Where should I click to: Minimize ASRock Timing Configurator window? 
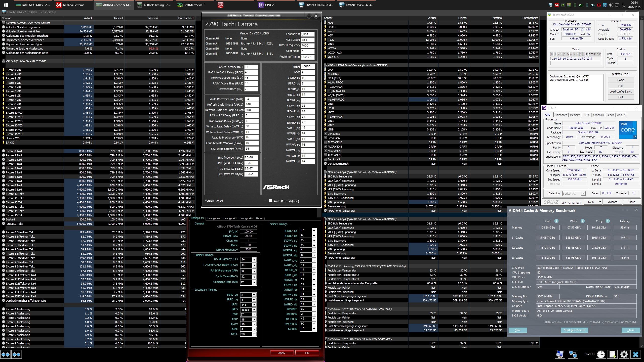click(309, 16)
